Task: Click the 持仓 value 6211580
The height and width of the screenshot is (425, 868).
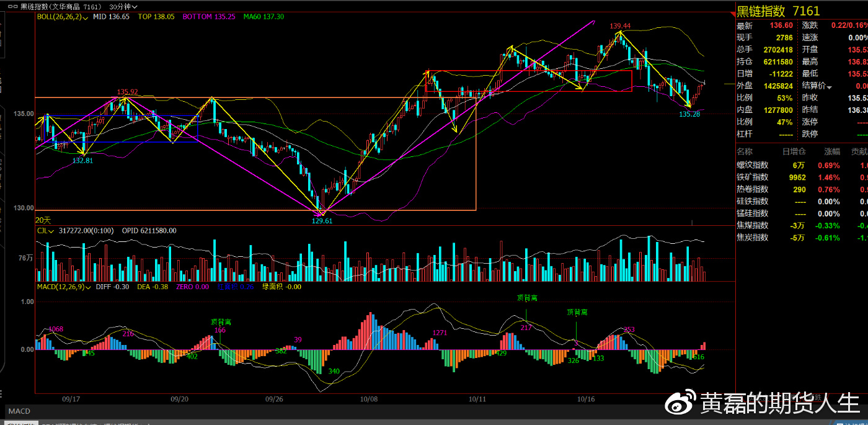Action: click(x=777, y=61)
